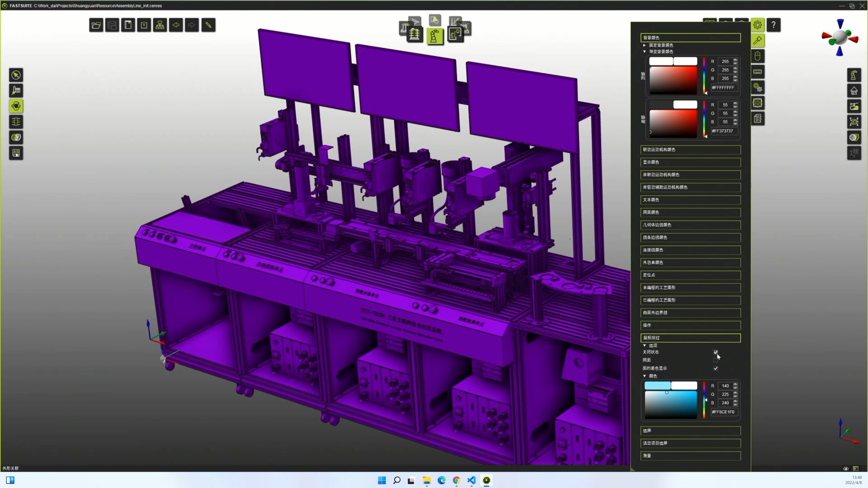Activate the robot workbench icon
The width and height of the screenshot is (868, 488).
pyautogui.click(x=434, y=36)
